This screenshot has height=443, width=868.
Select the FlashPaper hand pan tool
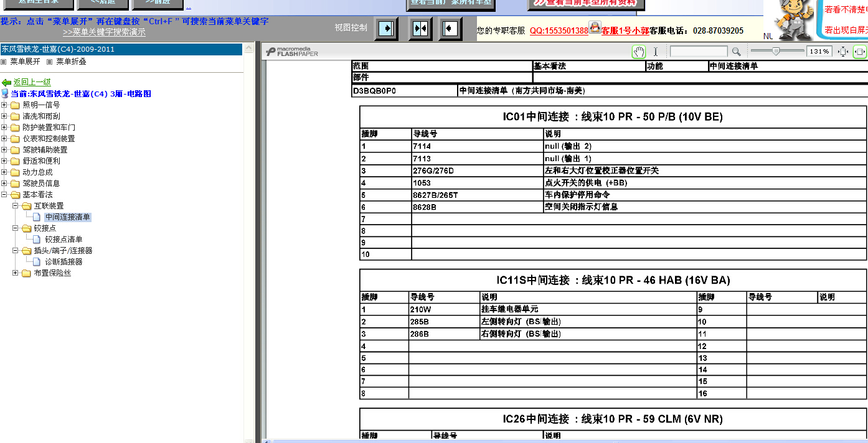click(639, 52)
